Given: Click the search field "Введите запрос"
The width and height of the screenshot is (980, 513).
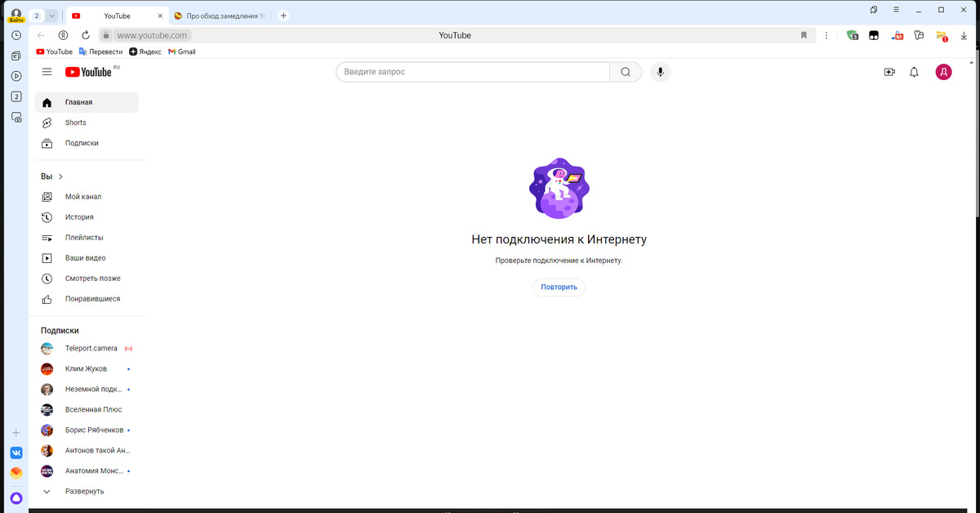Looking at the screenshot, I should click(473, 72).
